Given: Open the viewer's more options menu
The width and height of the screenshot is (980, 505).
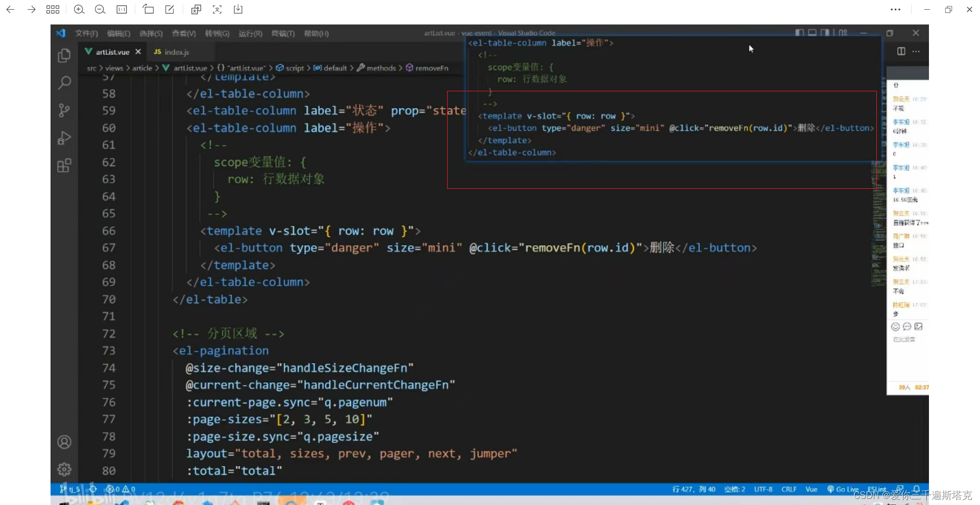Looking at the screenshot, I should click(x=895, y=9).
